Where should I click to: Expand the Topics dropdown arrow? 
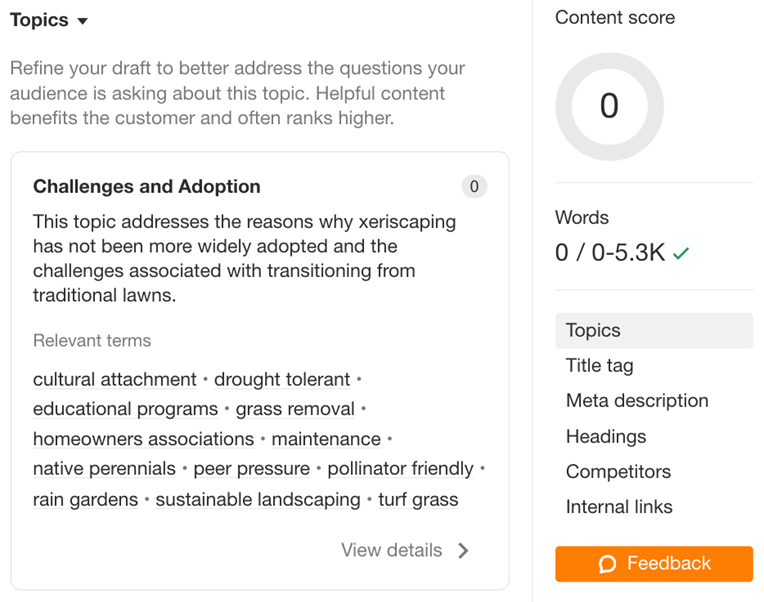coord(82,21)
